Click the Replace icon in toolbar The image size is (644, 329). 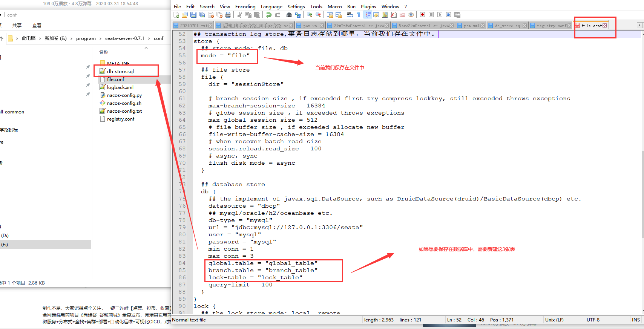pos(298,15)
